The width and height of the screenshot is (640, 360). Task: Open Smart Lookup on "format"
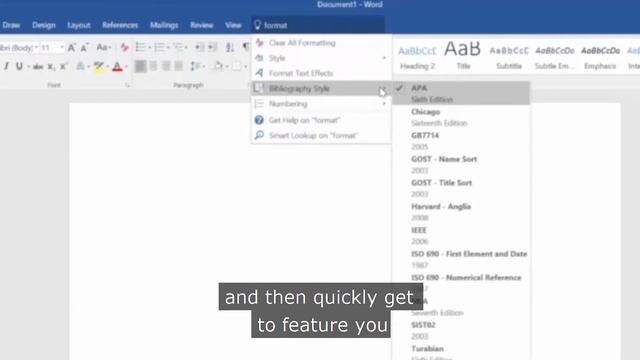(321, 135)
